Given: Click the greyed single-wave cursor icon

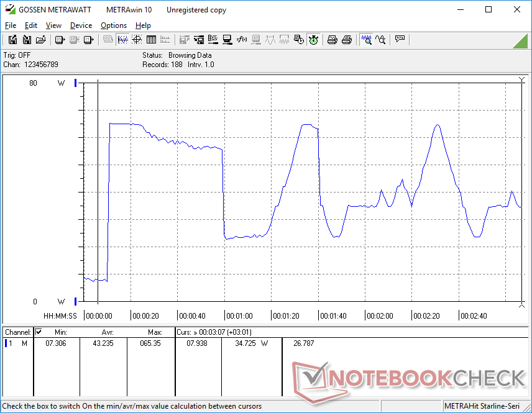Looking at the screenshot, I should [270, 40].
